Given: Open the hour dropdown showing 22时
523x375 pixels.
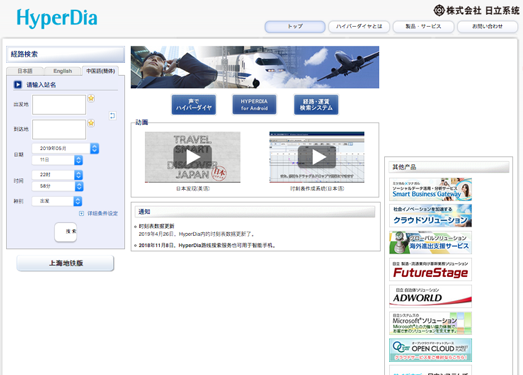Looking at the screenshot, I should pyautogui.click(x=57, y=175).
